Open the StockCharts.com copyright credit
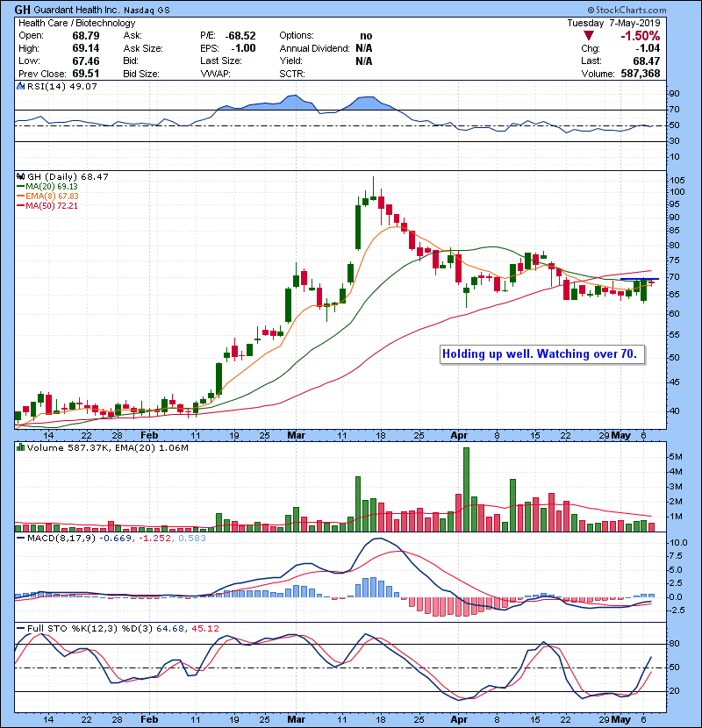702x728 pixels. click(x=627, y=10)
